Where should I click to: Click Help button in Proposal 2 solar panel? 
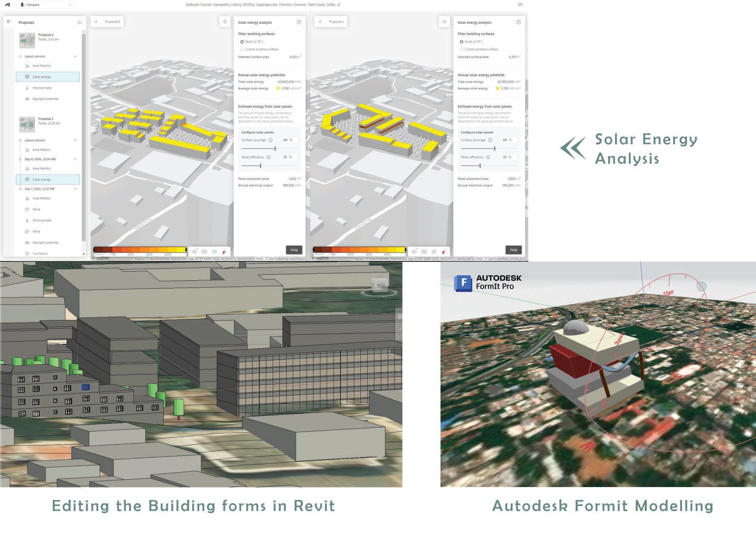(x=294, y=250)
